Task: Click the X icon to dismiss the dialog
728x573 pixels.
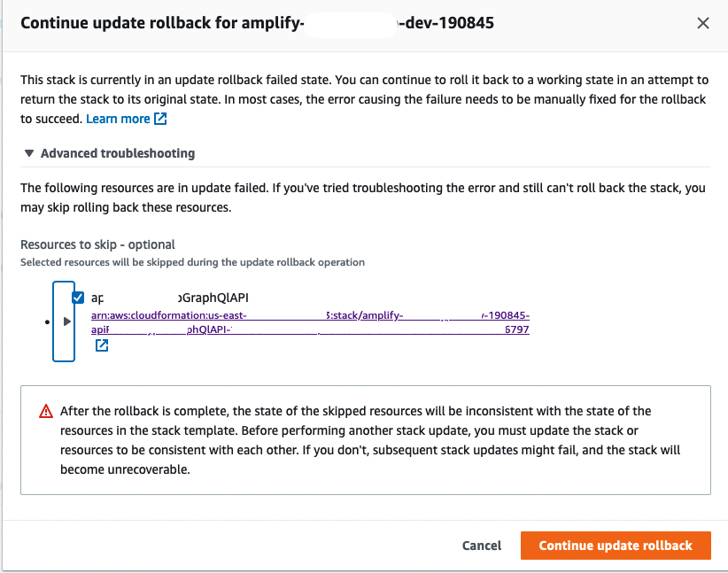Action: click(703, 23)
